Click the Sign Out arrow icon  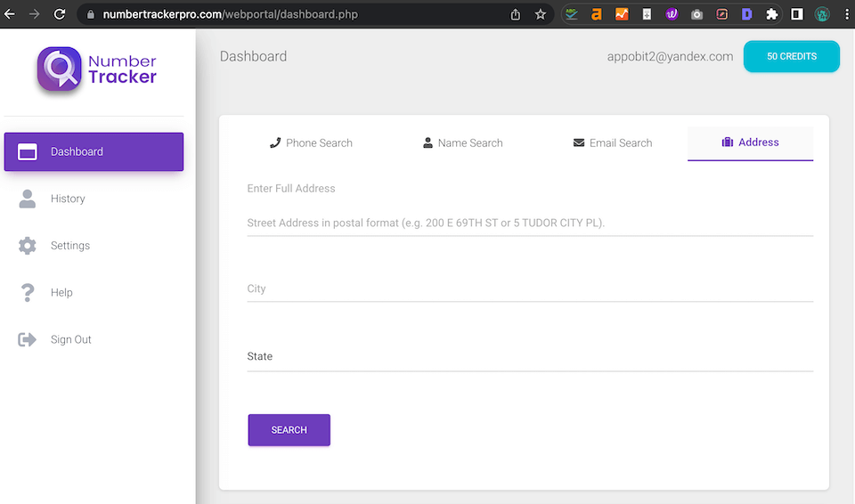(x=28, y=339)
